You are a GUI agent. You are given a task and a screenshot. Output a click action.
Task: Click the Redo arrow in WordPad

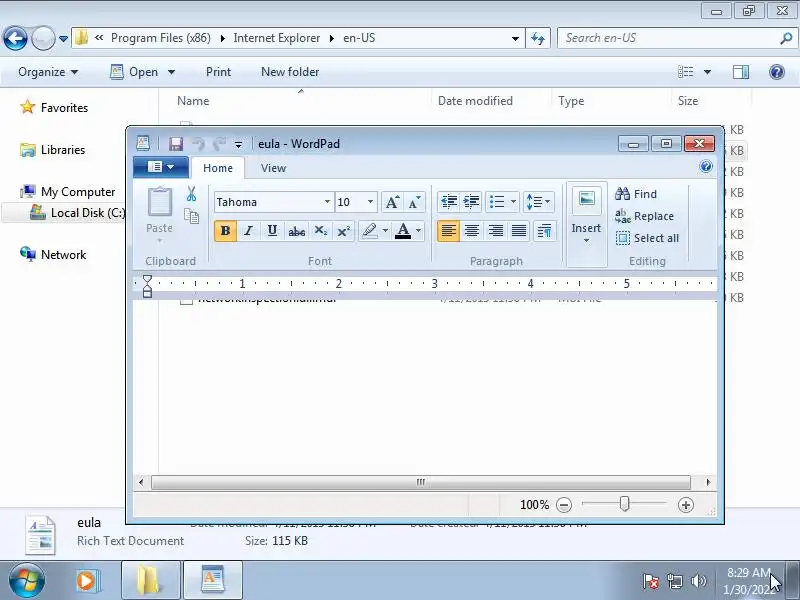(x=220, y=144)
